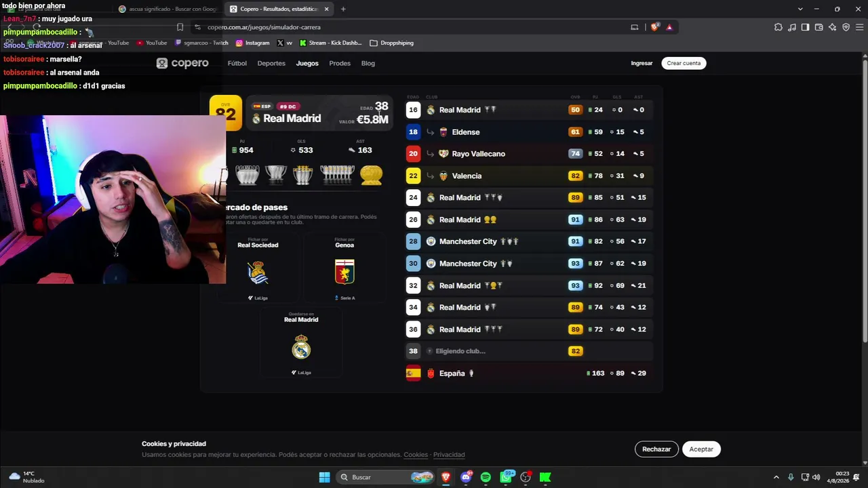Screen dimensions: 868x488
Task: Click the España national team row
Action: (529, 373)
